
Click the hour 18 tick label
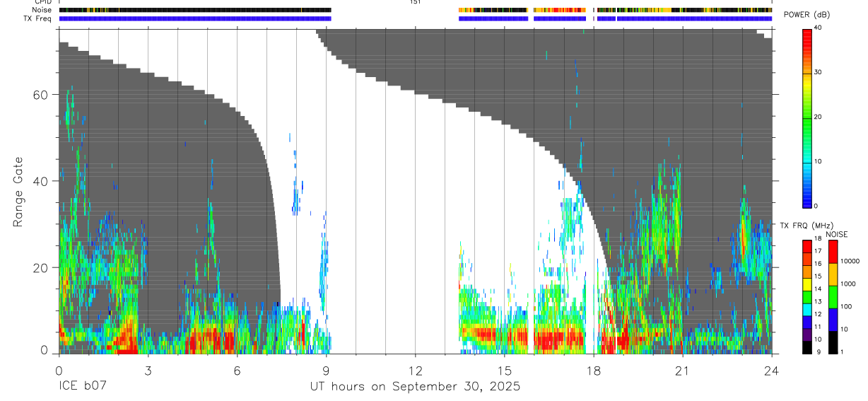pyautogui.click(x=593, y=369)
